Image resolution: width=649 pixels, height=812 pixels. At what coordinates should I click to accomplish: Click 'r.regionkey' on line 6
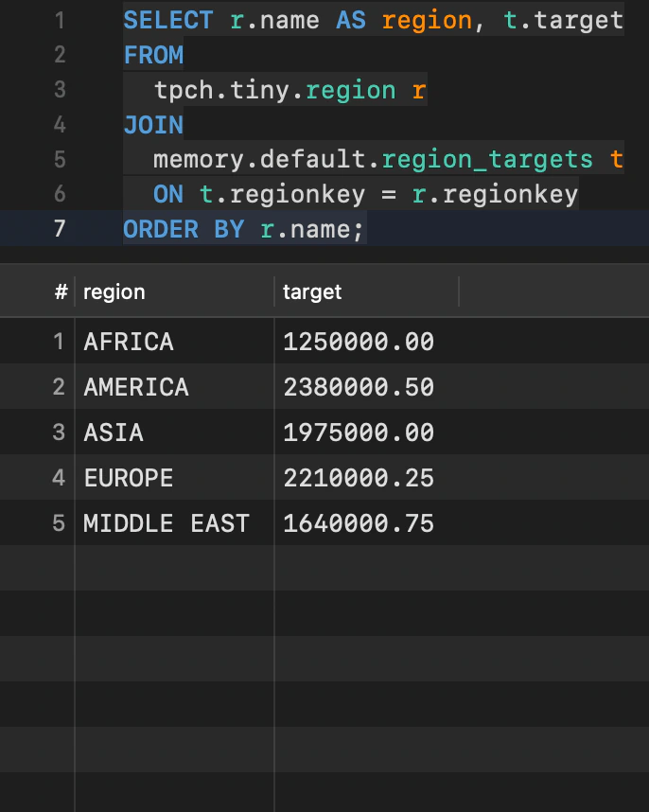(x=496, y=195)
